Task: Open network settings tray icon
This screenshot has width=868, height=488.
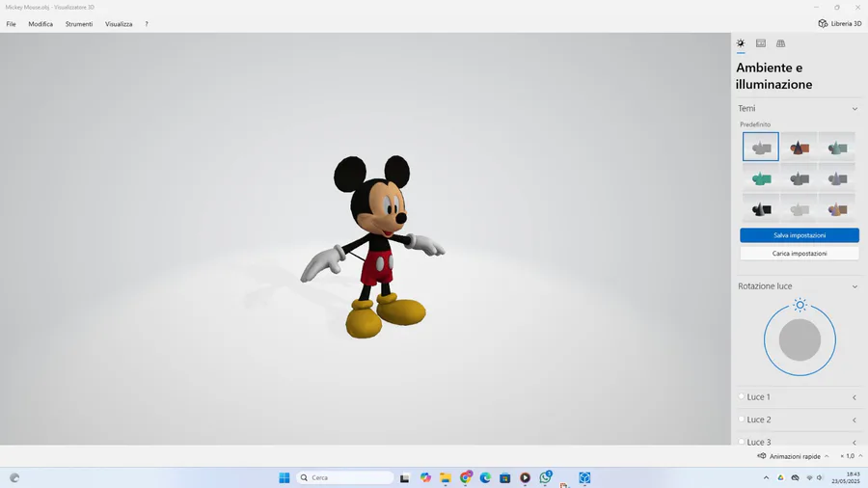Action: tap(809, 477)
